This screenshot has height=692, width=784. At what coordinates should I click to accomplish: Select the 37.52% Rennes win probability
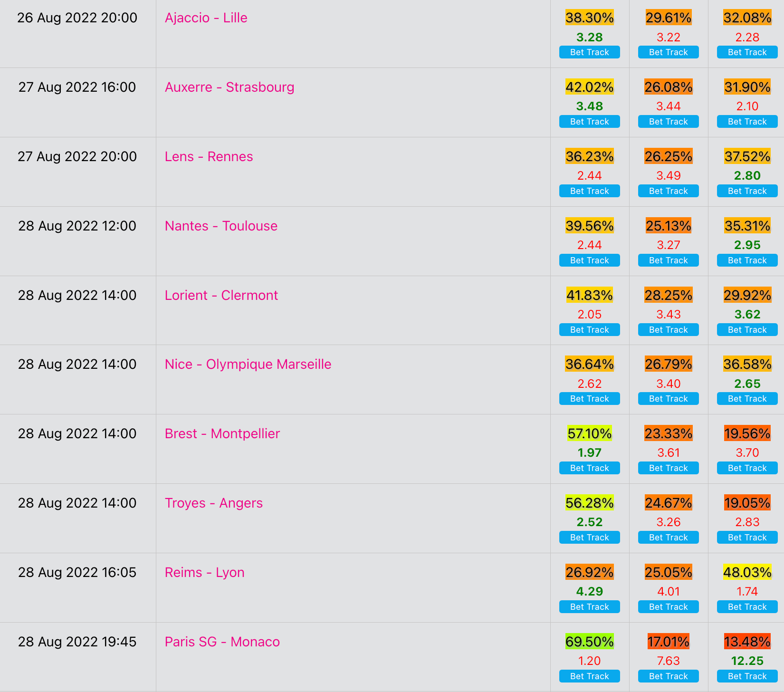point(747,156)
